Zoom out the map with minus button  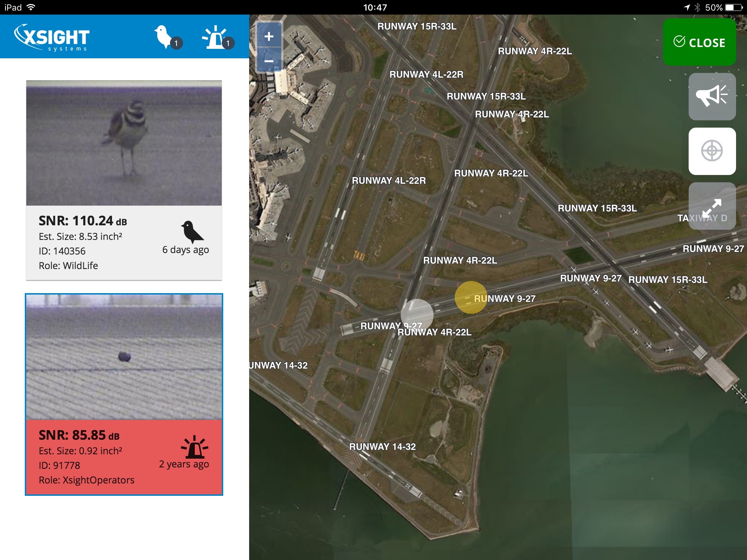269,61
